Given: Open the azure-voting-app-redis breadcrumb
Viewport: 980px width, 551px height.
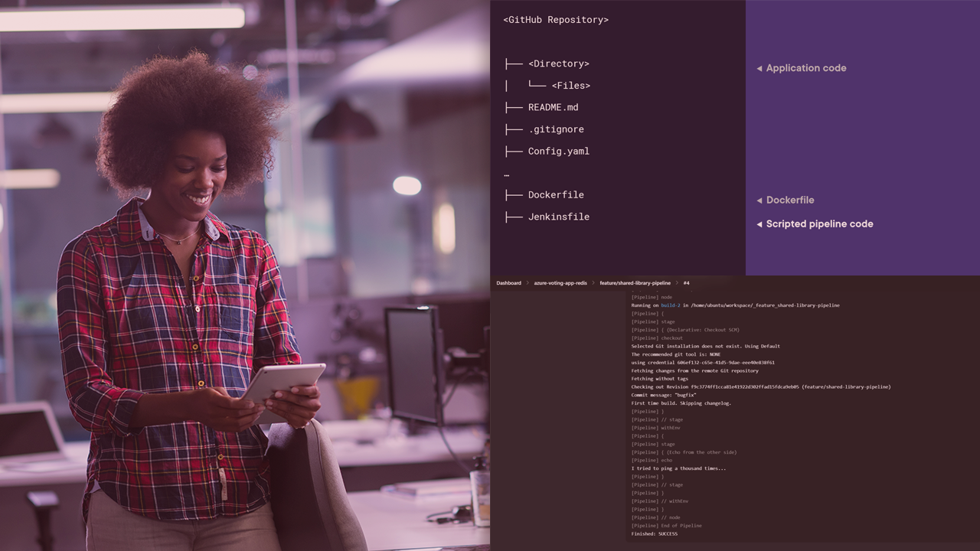Looking at the screenshot, I should click(560, 283).
